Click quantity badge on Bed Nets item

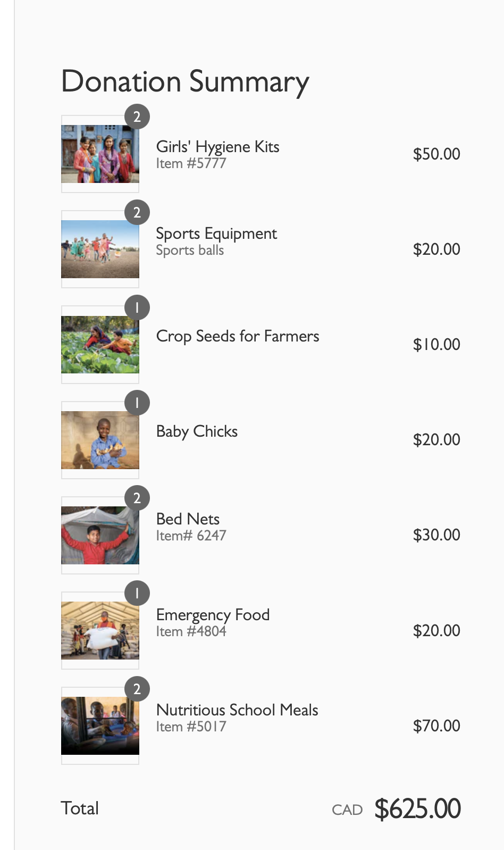(137, 498)
